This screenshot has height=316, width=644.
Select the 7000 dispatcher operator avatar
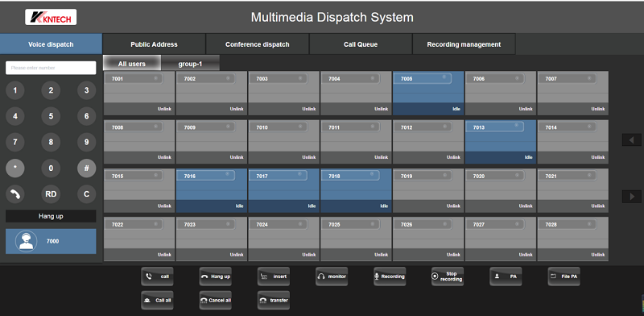[x=26, y=241]
